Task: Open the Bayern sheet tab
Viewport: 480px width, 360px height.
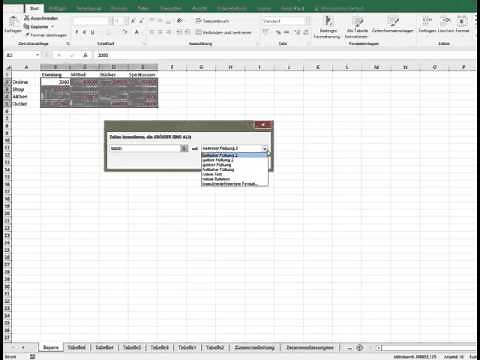Action: pos(51,348)
